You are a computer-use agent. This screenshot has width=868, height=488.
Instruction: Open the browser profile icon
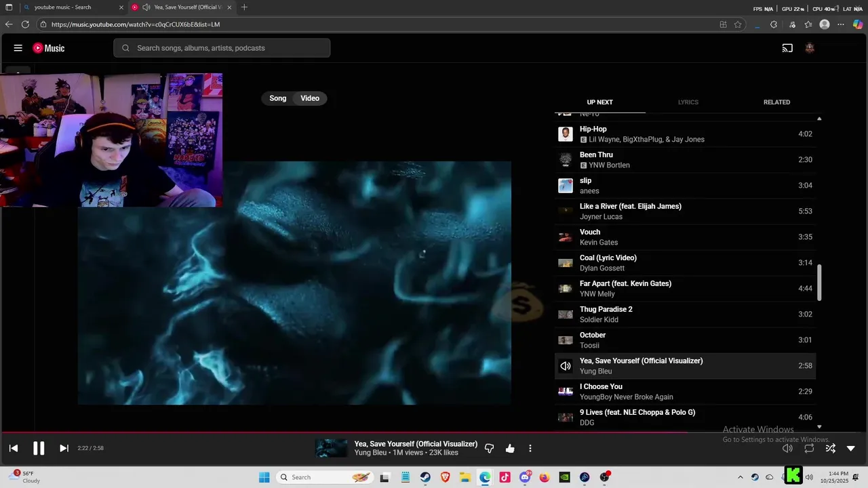[x=825, y=24]
